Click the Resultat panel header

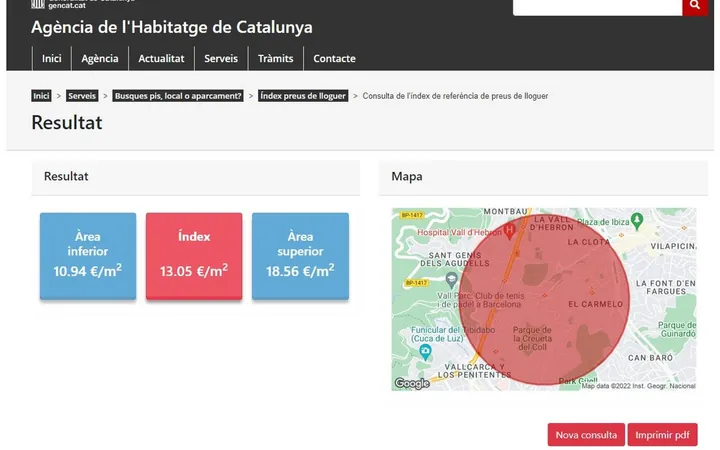196,177
